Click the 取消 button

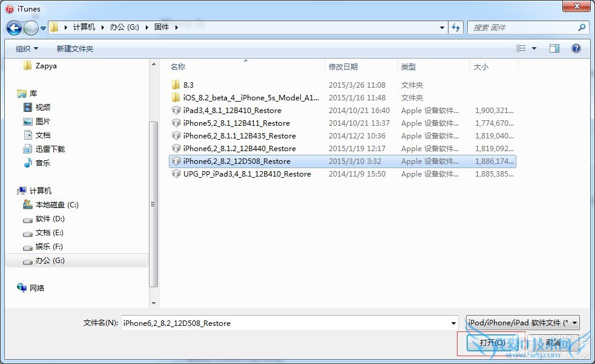553,343
